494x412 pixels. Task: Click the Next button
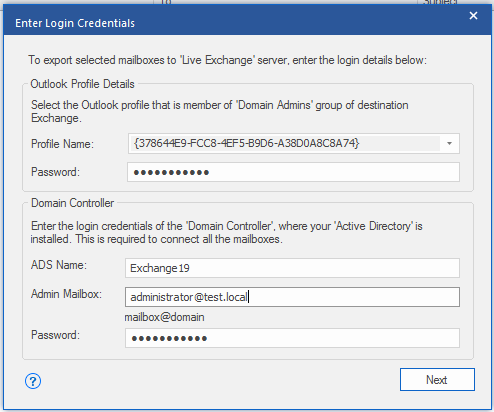pyautogui.click(x=437, y=380)
